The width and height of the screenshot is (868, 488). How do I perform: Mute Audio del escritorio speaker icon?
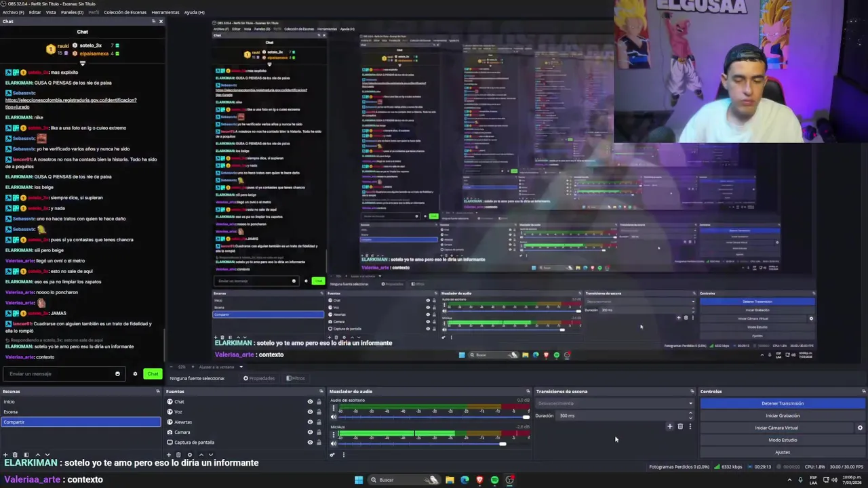333,417
